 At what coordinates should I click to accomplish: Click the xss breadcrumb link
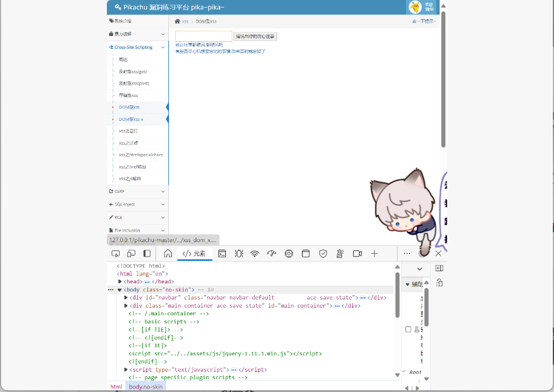tap(185, 21)
